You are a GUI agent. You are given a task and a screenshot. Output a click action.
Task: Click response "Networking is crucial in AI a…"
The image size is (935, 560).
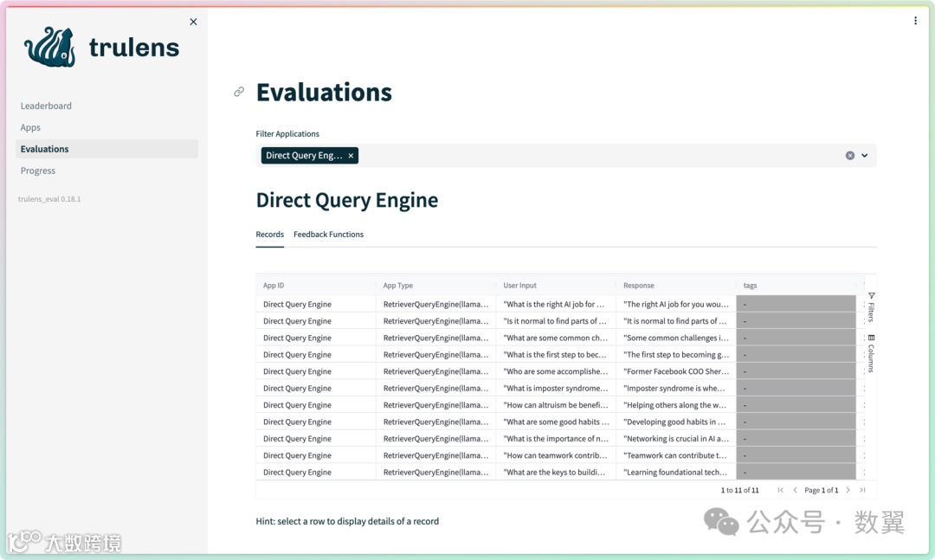coord(676,438)
